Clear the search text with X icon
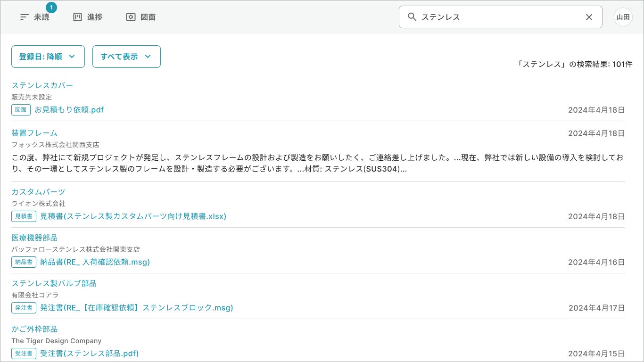644x362 pixels. (589, 17)
